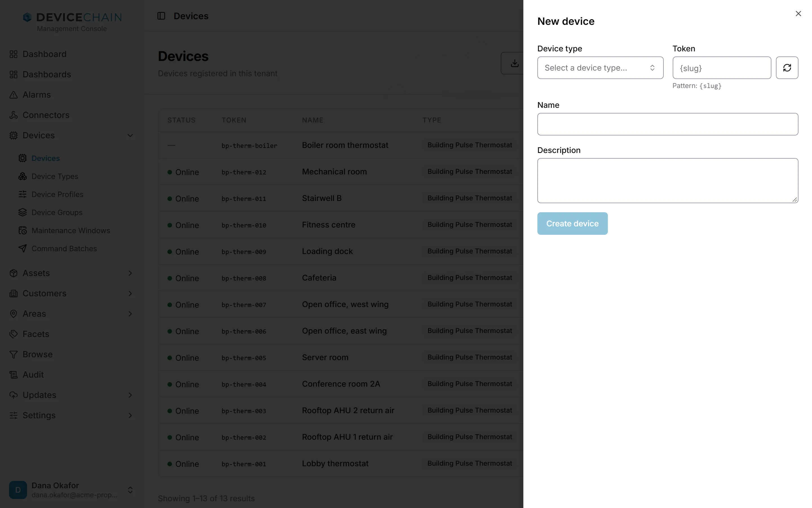Image resolution: width=812 pixels, height=508 pixels.
Task: Click the Server room device name
Action: coord(325,358)
